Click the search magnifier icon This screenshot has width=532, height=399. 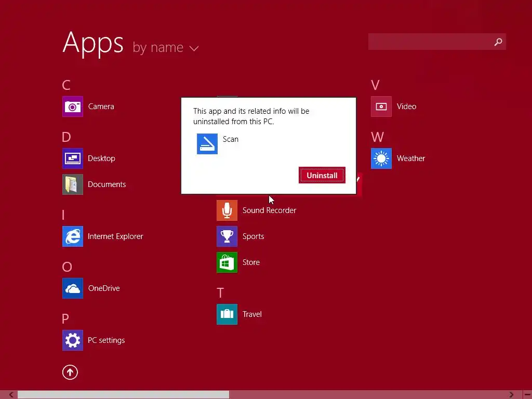click(498, 42)
